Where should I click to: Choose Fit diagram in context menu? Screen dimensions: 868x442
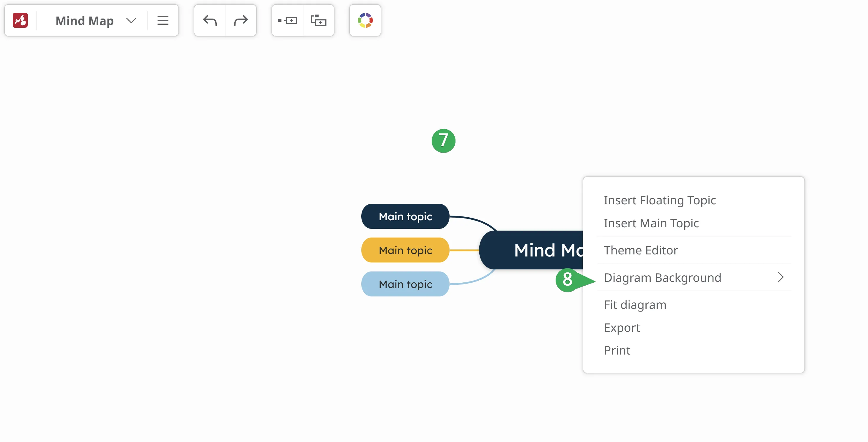point(635,304)
